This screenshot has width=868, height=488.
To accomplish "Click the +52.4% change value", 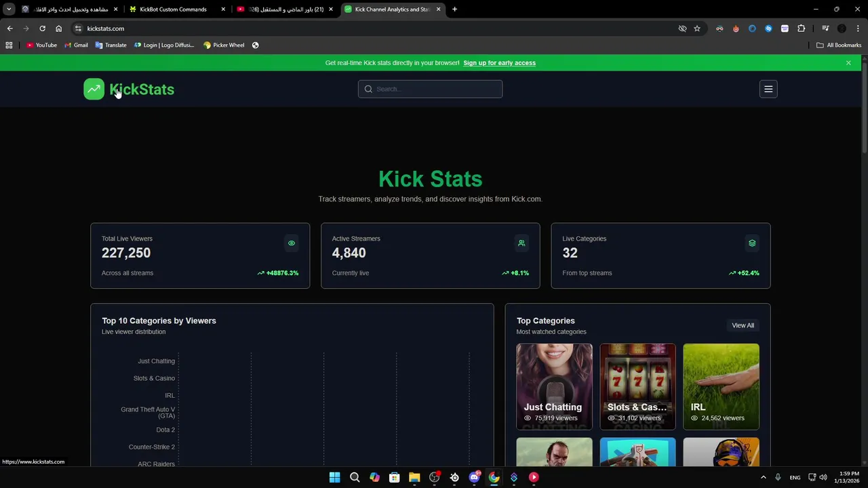I will (x=748, y=273).
